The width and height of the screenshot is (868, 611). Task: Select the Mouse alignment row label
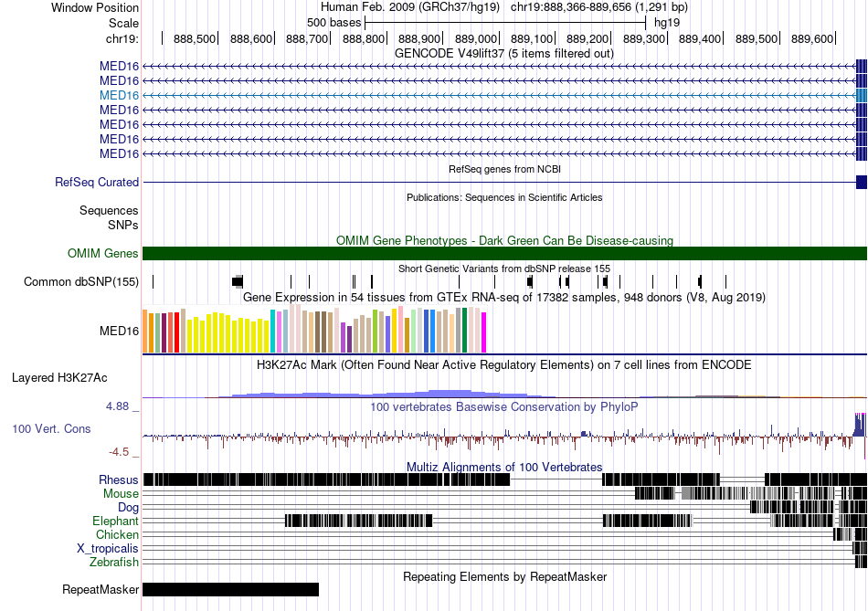click(121, 494)
